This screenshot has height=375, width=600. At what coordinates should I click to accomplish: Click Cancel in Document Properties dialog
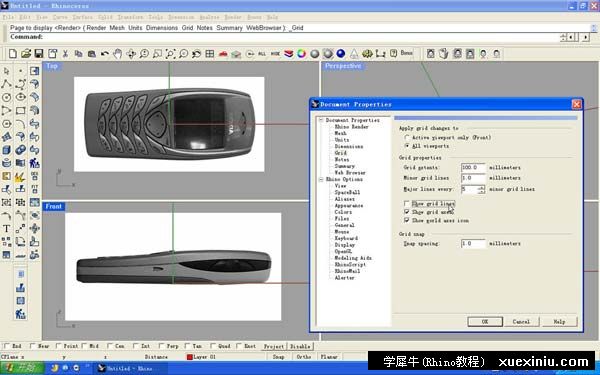(521, 321)
